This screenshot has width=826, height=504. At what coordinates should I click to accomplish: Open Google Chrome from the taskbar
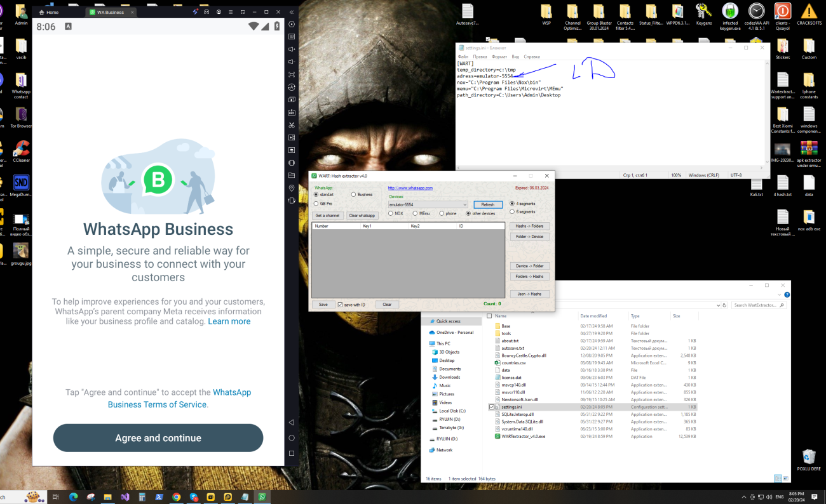tap(177, 497)
